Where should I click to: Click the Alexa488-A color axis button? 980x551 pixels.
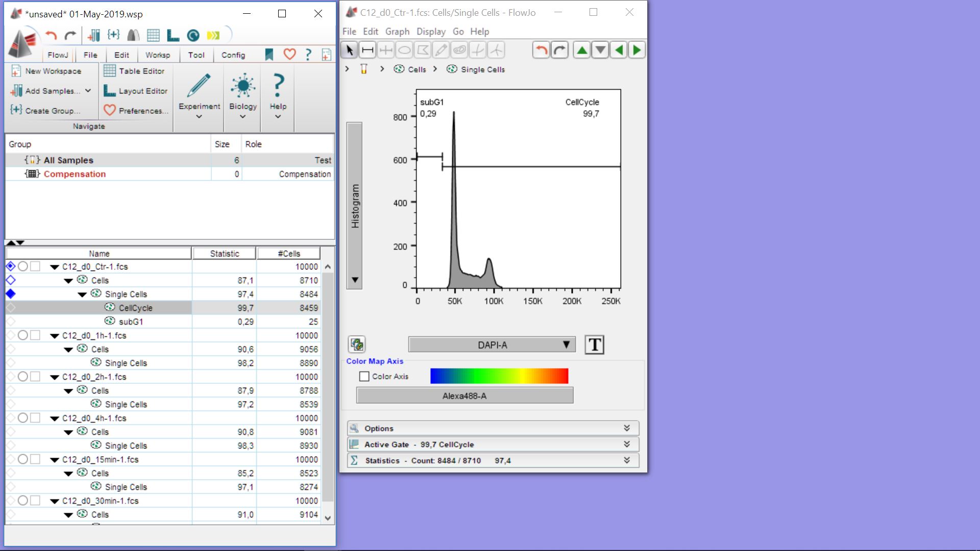(464, 395)
